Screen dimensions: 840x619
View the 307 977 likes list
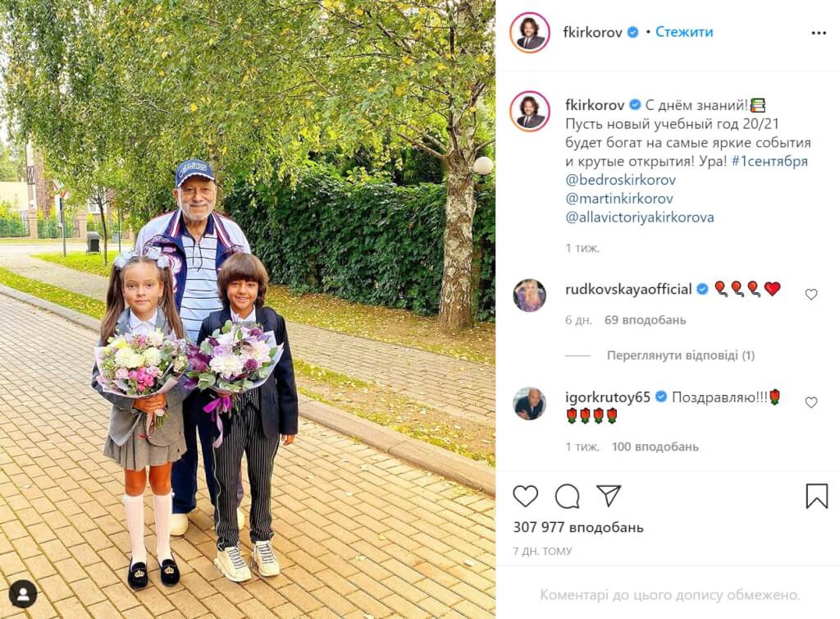[578, 527]
